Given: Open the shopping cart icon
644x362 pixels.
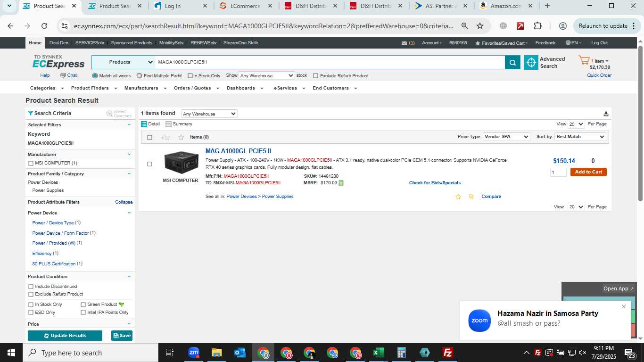Looking at the screenshot, I should (x=584, y=60).
